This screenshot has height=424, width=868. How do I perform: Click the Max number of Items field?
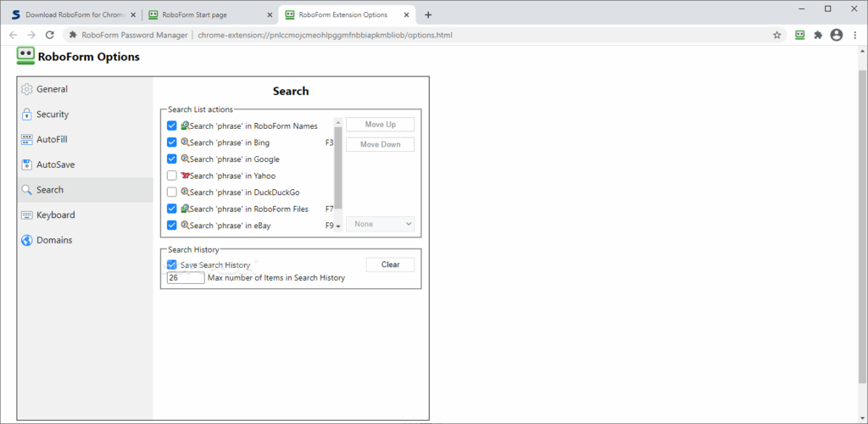coord(186,278)
